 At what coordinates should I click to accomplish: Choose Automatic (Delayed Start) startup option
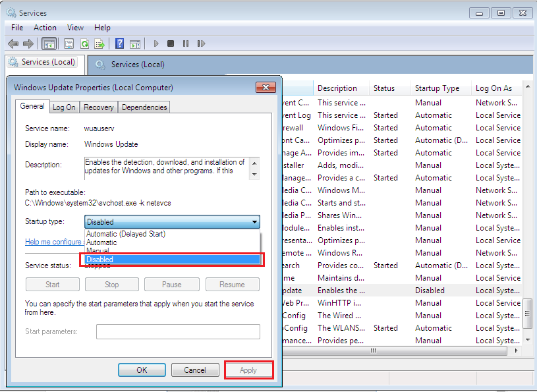click(x=172, y=234)
